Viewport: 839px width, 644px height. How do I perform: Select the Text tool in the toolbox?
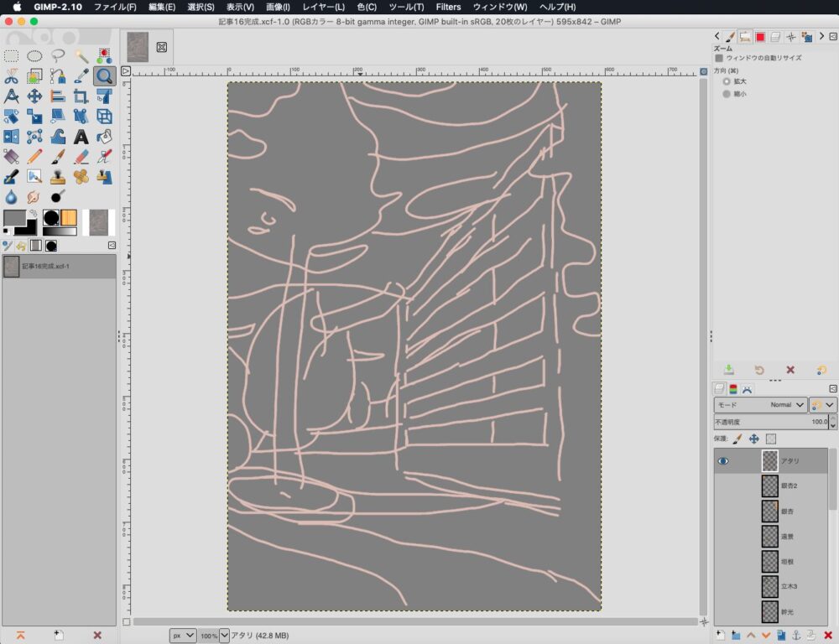(x=81, y=136)
